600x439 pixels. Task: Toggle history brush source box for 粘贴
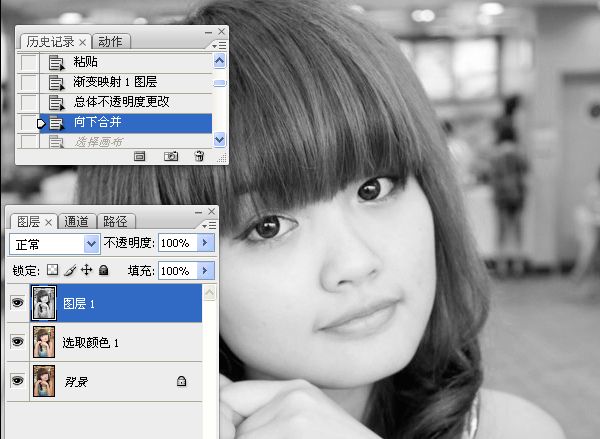tap(29, 62)
